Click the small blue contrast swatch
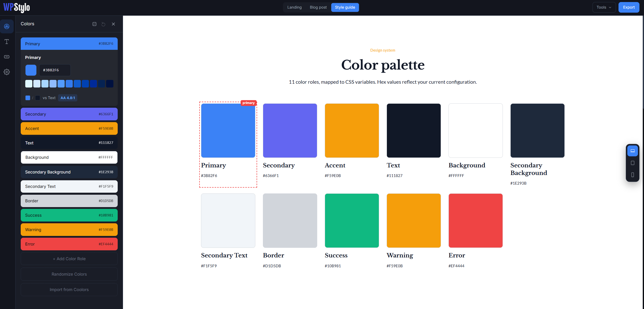 point(28,98)
